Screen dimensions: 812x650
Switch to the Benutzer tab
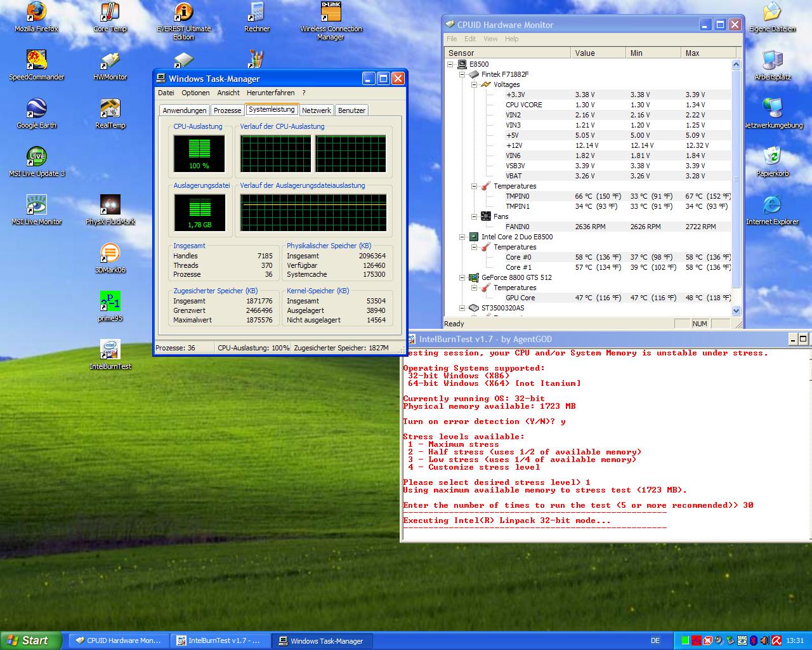(351, 110)
